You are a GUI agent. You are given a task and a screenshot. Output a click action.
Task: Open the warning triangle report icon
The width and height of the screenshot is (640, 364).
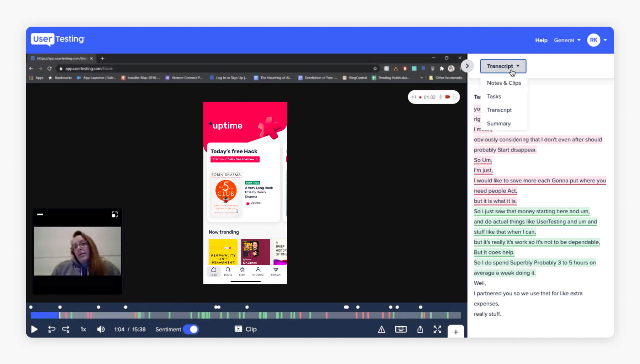pyautogui.click(x=382, y=330)
